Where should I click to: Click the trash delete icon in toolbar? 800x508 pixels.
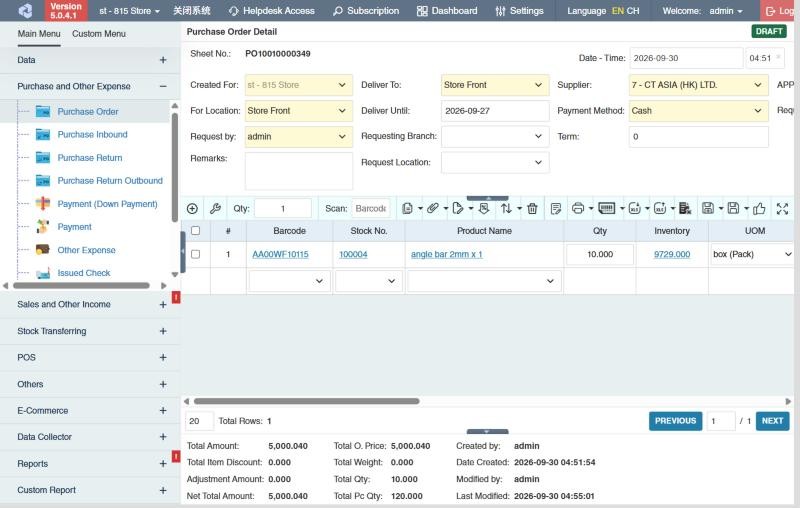point(532,208)
